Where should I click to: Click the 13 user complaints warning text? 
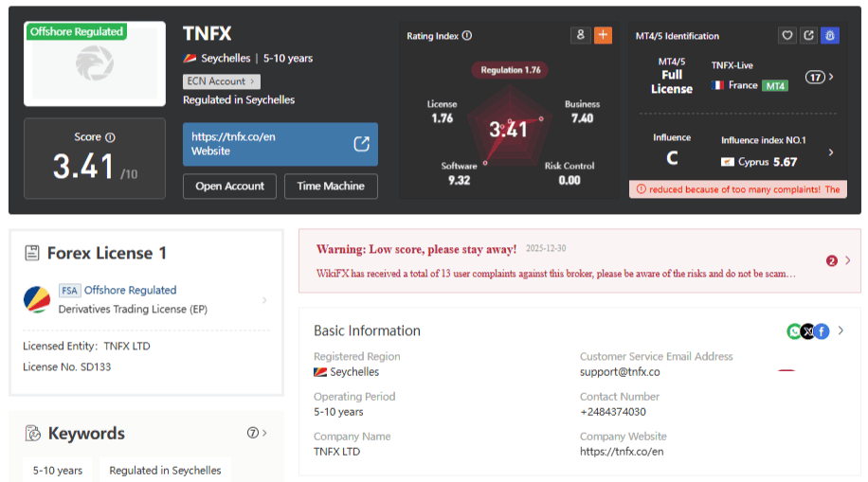[556, 274]
